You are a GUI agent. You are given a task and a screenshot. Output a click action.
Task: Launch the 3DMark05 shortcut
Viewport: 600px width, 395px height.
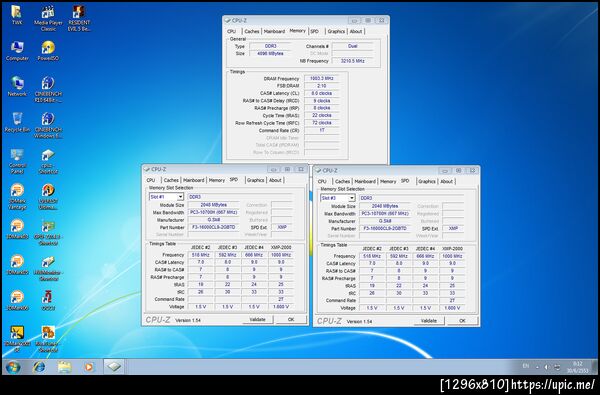17,265
